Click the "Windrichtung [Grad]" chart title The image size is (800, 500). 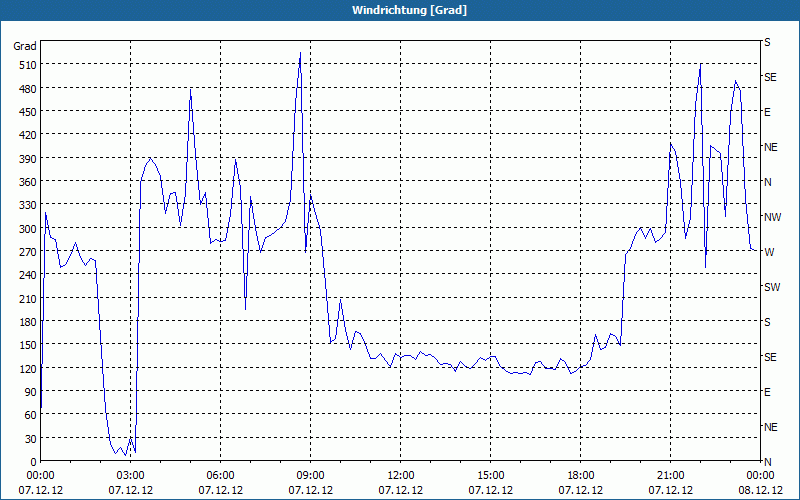409,10
